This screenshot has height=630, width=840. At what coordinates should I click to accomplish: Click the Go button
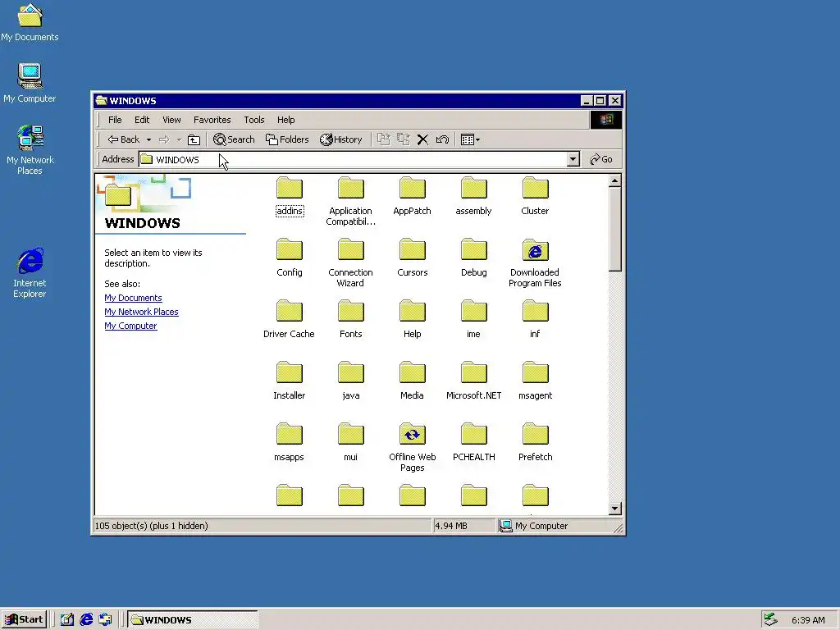(601, 159)
